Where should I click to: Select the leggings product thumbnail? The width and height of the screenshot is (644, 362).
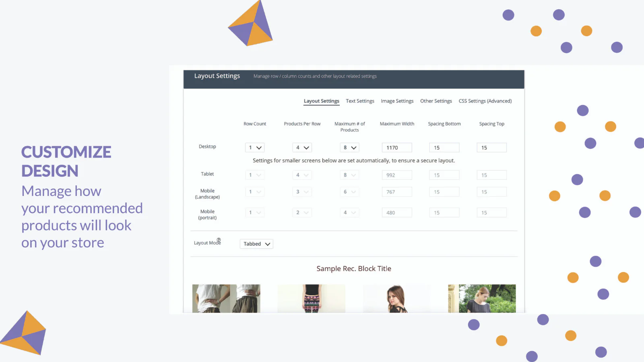[x=311, y=298]
